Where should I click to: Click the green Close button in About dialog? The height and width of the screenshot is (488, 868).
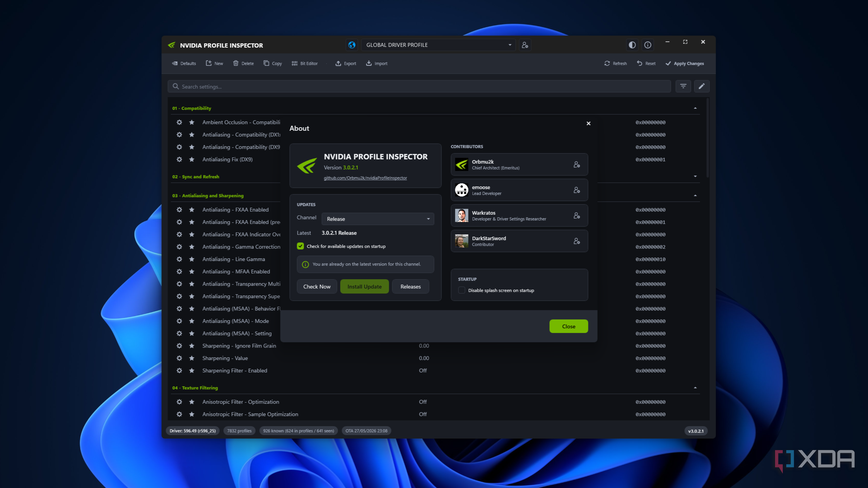point(569,326)
